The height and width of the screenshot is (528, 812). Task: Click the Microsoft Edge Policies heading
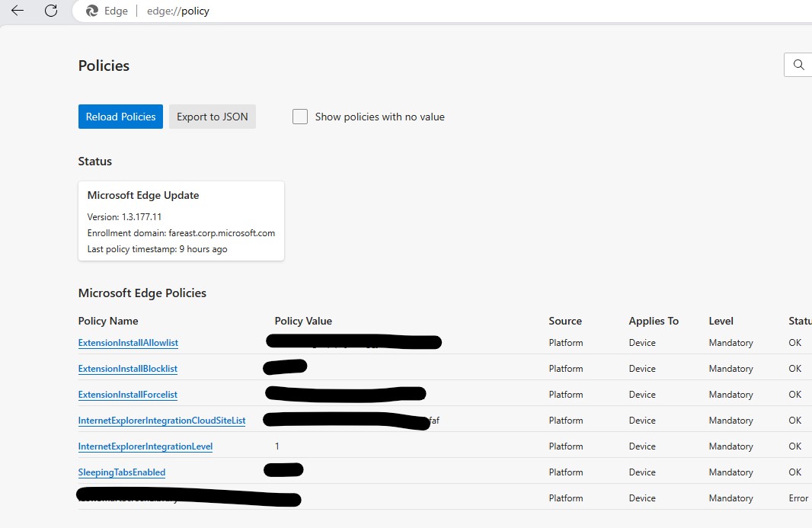pos(142,293)
